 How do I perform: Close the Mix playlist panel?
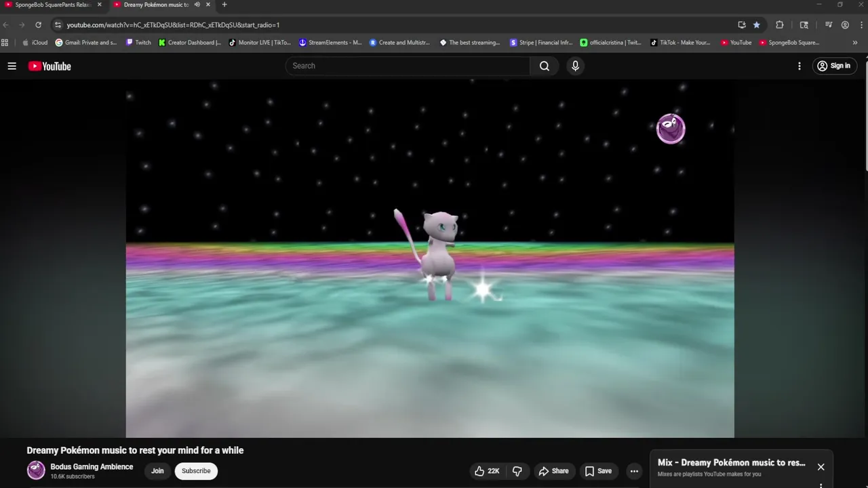point(821,467)
